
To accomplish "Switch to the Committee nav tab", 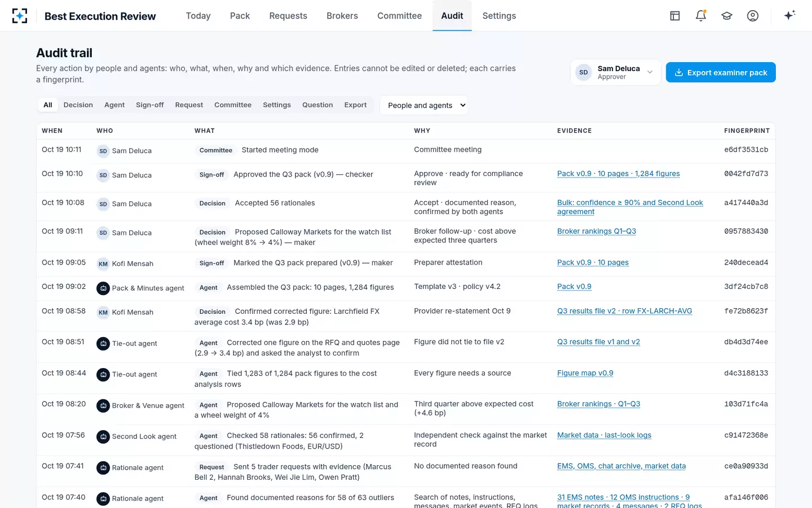I will tap(399, 16).
